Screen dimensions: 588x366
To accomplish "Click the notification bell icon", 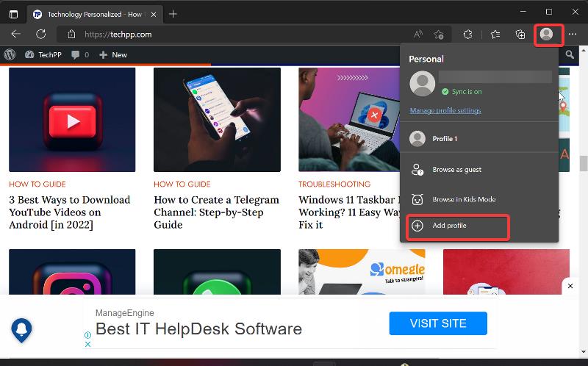I will (22, 328).
